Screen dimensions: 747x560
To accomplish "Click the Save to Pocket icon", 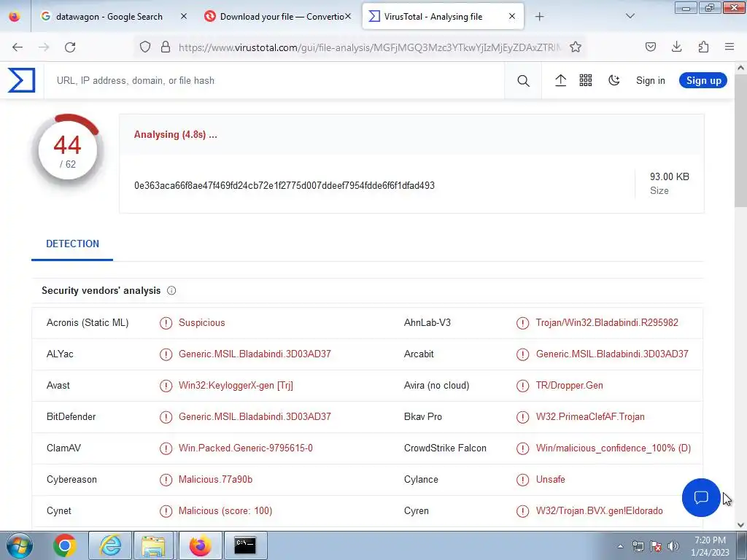I will click(x=650, y=47).
